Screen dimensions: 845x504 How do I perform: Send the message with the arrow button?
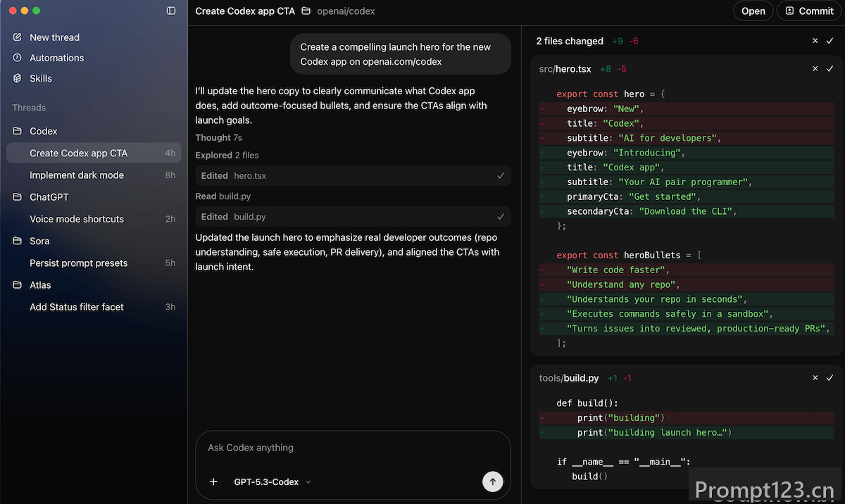point(493,482)
